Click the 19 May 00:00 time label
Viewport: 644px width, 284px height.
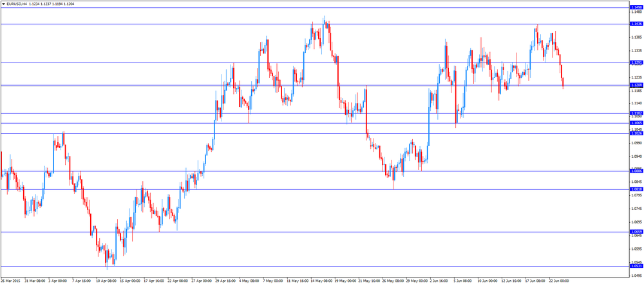tap(345, 281)
